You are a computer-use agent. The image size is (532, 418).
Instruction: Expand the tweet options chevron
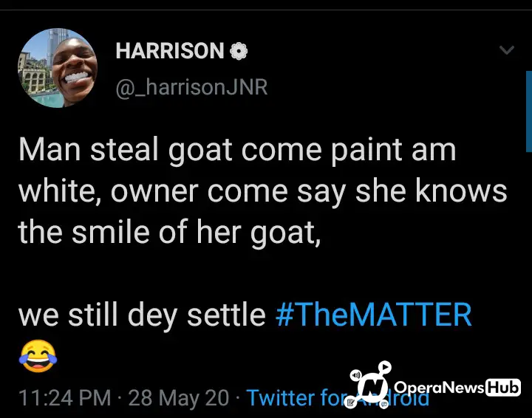tap(507, 50)
